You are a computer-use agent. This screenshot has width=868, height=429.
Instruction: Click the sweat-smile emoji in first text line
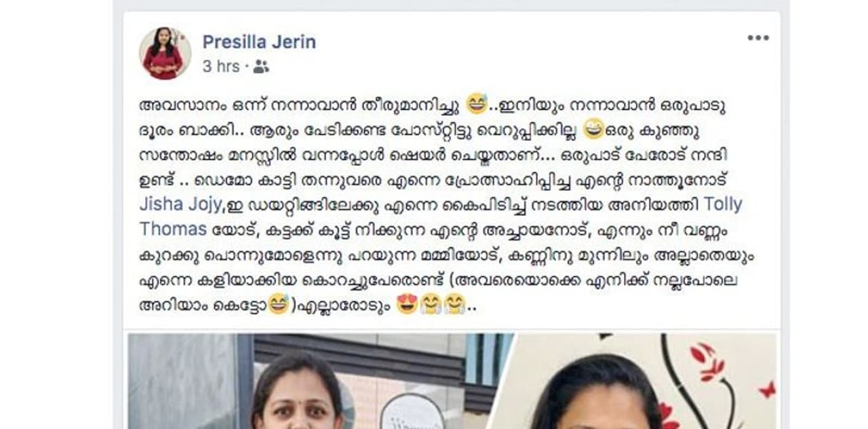pyautogui.click(x=477, y=103)
